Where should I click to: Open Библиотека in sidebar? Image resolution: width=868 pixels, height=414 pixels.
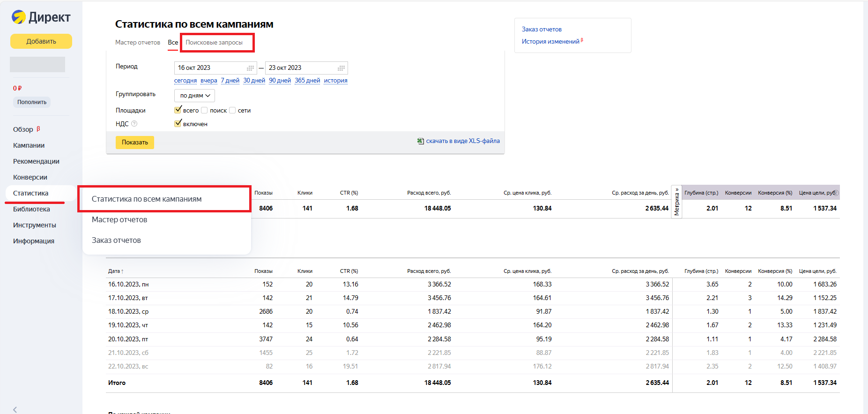pyautogui.click(x=31, y=209)
